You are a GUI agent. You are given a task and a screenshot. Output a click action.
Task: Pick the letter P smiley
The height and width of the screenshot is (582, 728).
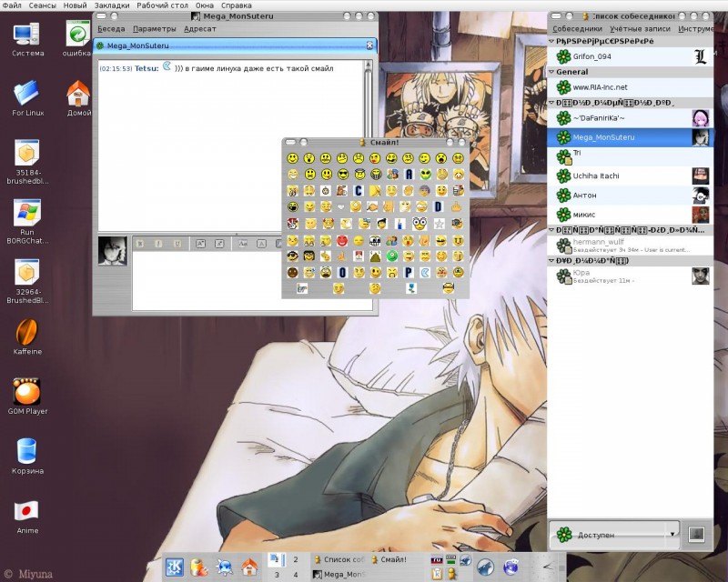click(x=408, y=273)
